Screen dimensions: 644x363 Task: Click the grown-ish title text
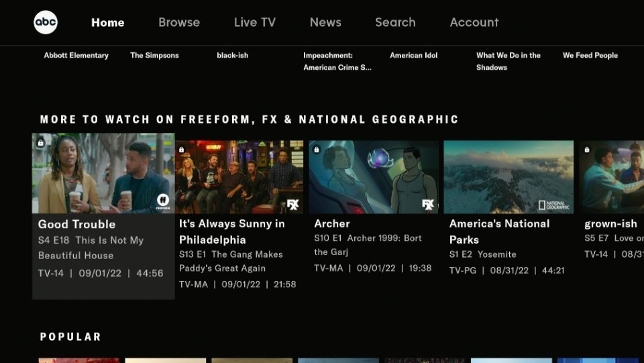[610, 224]
